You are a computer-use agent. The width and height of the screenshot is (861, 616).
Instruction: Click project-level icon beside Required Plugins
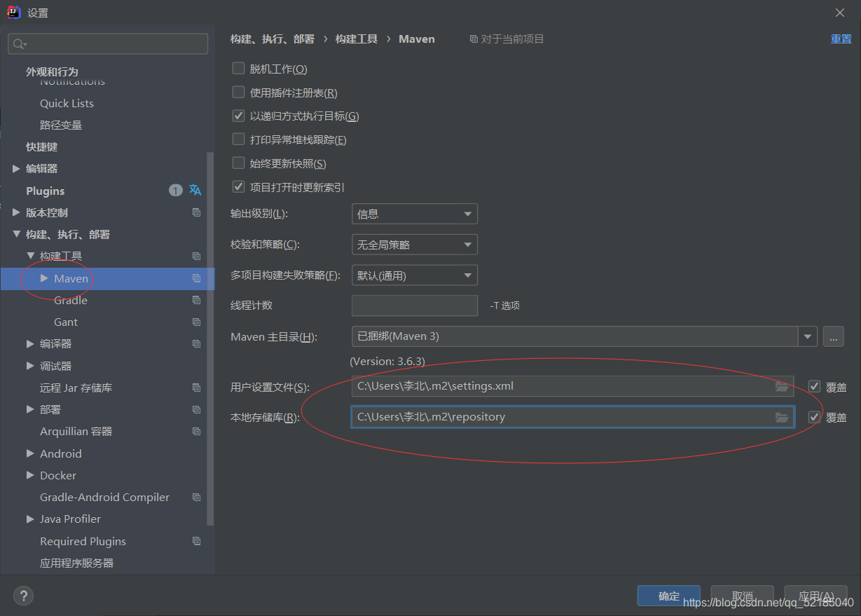point(197,541)
